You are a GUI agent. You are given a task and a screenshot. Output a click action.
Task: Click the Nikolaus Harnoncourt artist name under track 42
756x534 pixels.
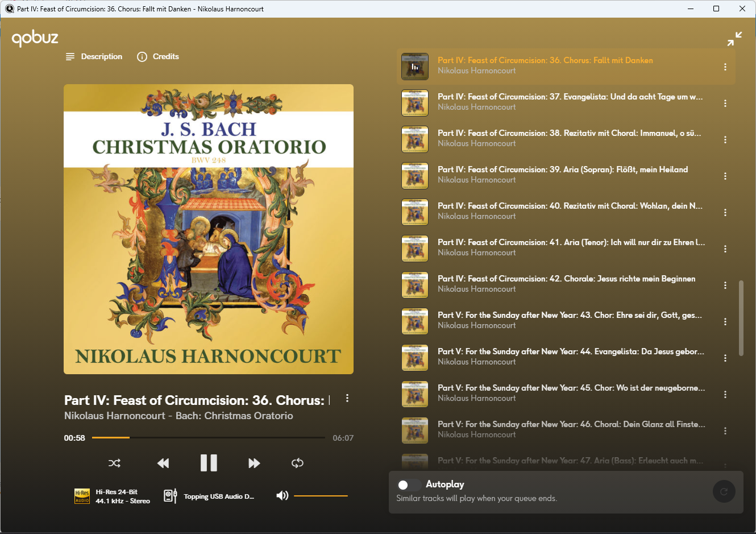click(477, 289)
